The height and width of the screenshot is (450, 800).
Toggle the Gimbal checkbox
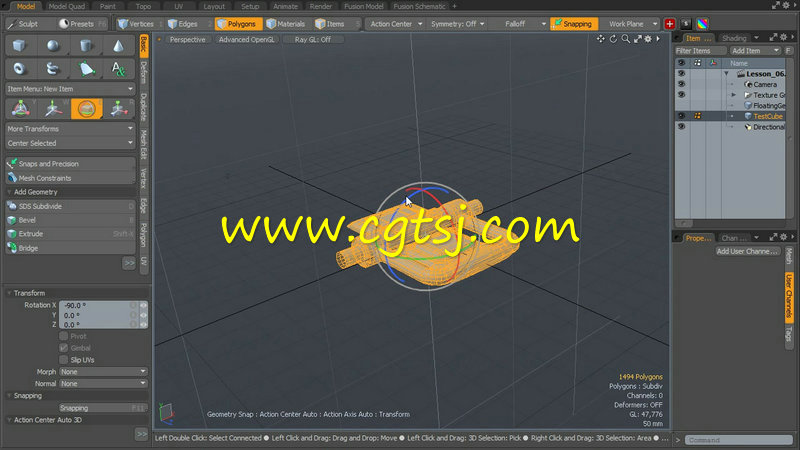click(64, 347)
